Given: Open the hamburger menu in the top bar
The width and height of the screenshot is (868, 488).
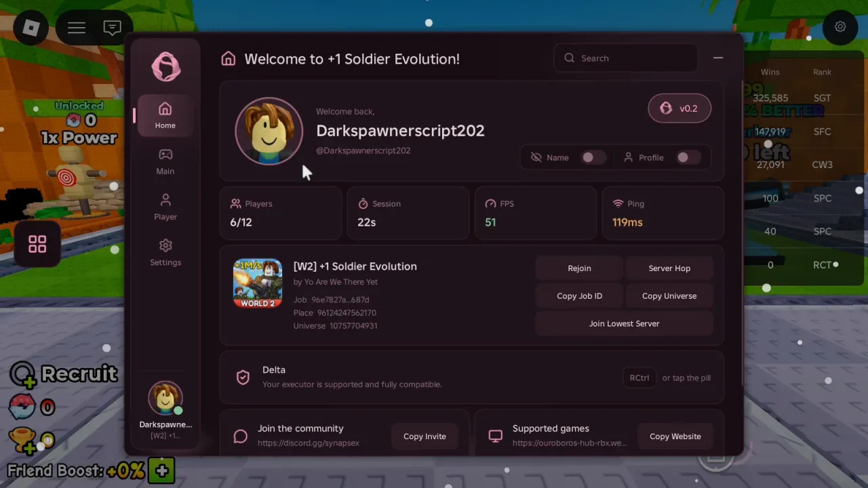Looking at the screenshot, I should coord(77,28).
